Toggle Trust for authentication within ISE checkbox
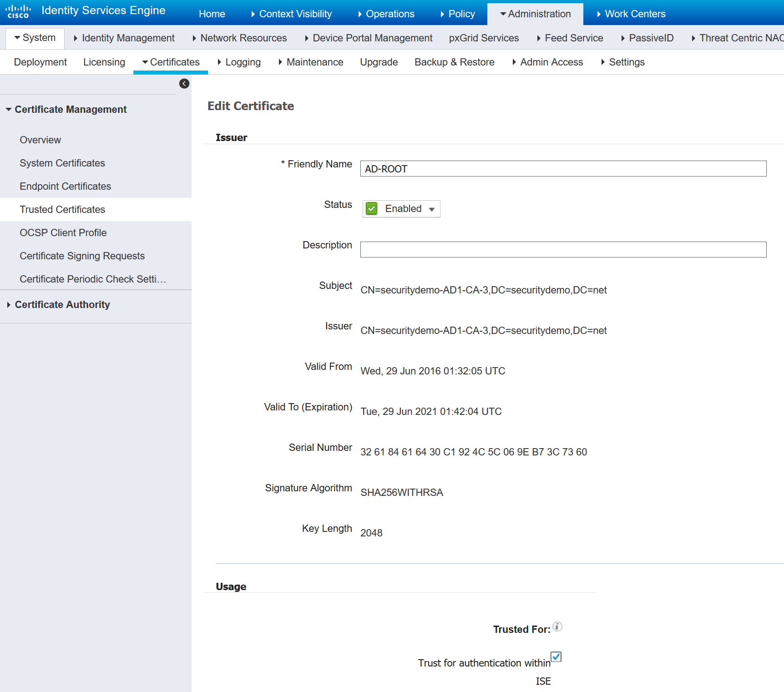Screen dimensions: 784x692 point(556,657)
